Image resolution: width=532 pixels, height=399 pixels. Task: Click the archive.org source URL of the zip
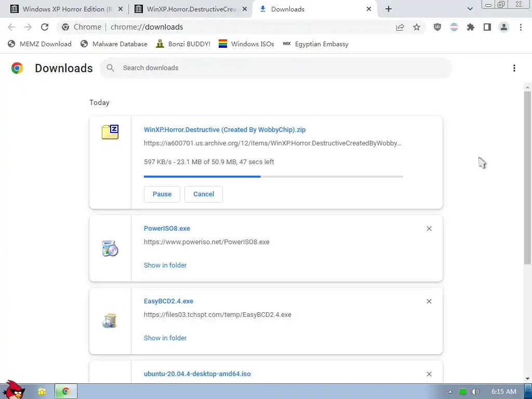[272, 143]
